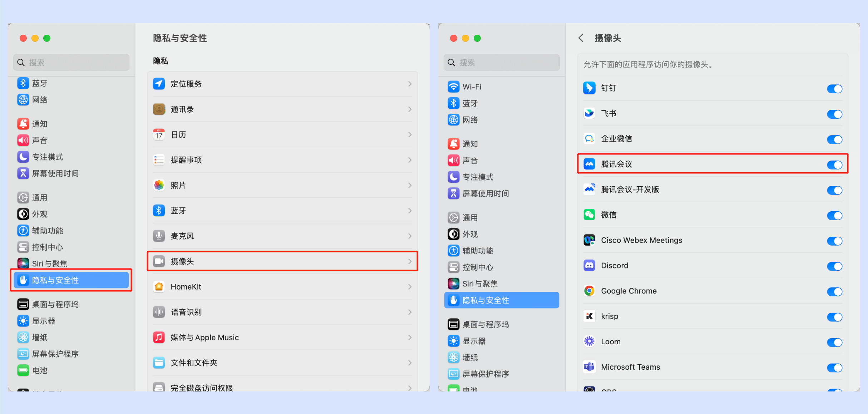The width and height of the screenshot is (868, 414).
Task: Click the search field in settings
Action: click(71, 62)
